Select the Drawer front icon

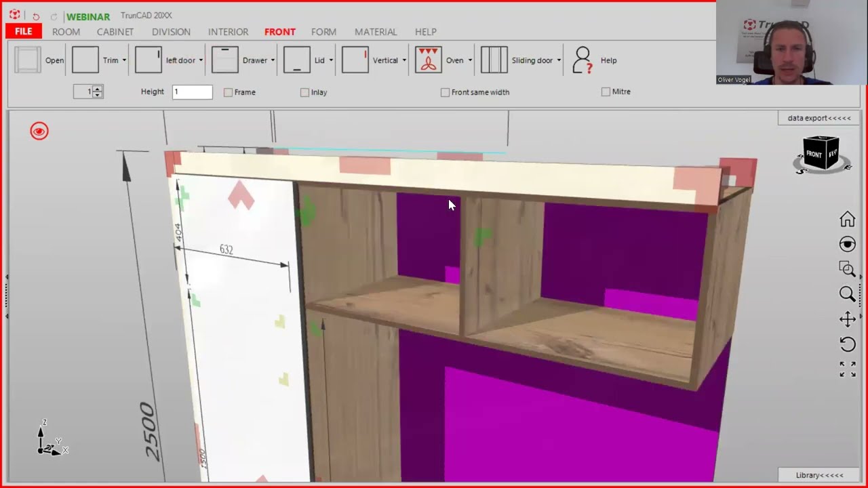click(x=225, y=60)
